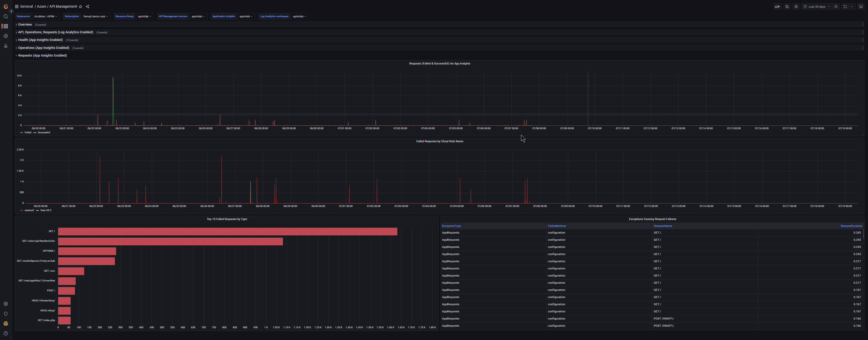This screenshot has height=340, width=868.
Task: Save the dashboard with disk icon
Action: pos(787,6)
